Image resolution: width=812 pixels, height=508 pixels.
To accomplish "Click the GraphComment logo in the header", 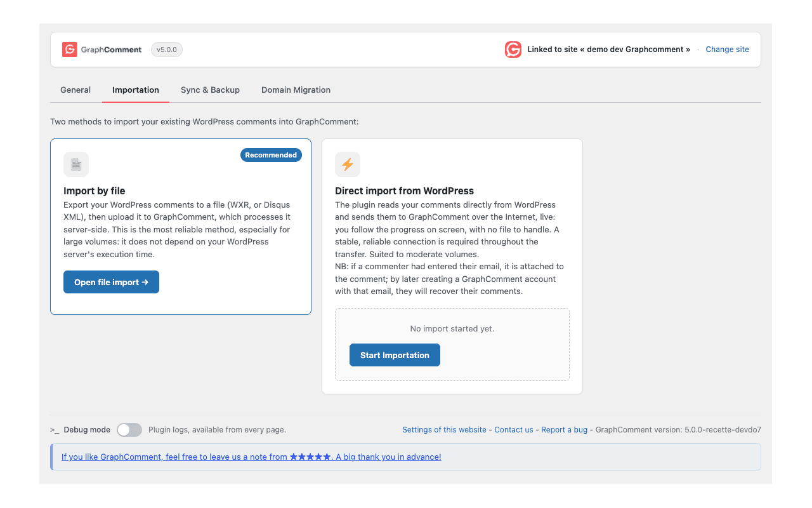I will (101, 50).
